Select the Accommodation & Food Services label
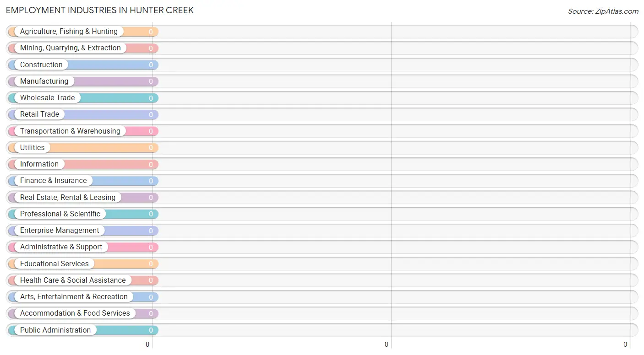The height and width of the screenshot is (355, 644). (75, 313)
